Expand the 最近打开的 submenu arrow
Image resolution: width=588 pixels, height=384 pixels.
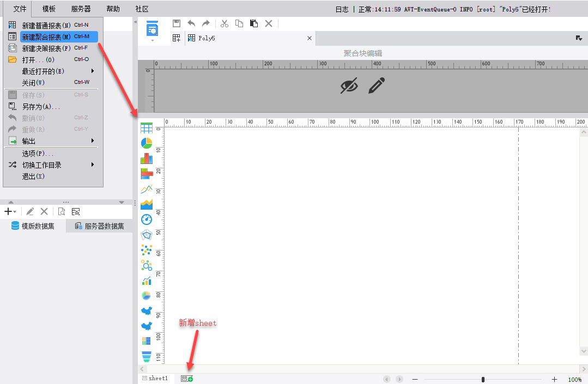pyautogui.click(x=92, y=71)
